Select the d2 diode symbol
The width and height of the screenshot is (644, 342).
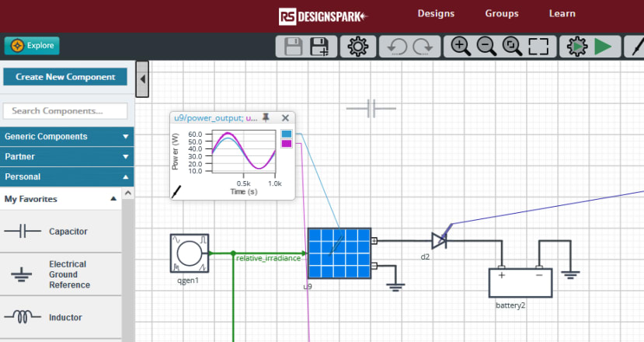pos(439,241)
